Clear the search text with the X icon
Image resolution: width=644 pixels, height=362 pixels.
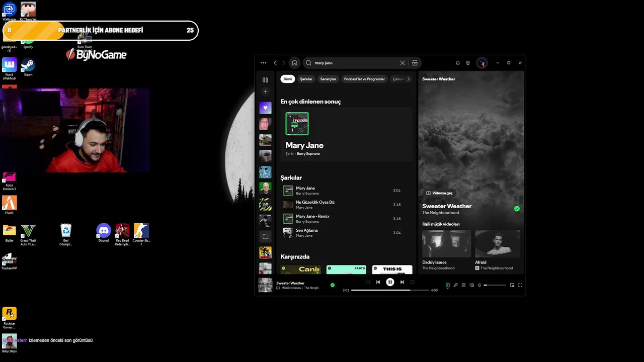(x=403, y=63)
